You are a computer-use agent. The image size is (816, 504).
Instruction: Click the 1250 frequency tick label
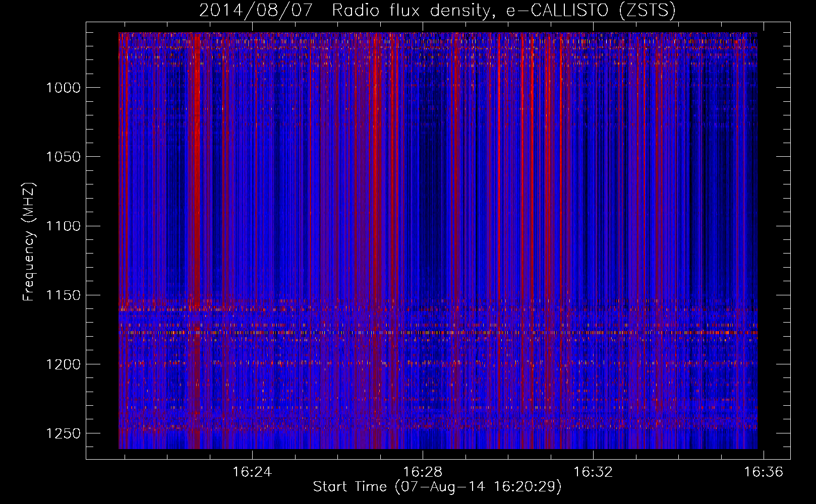click(x=63, y=433)
